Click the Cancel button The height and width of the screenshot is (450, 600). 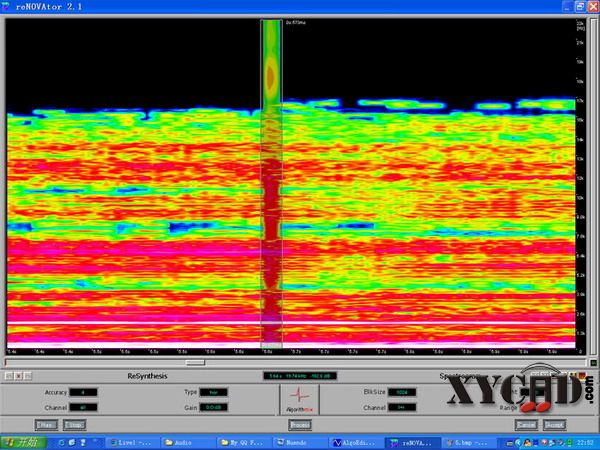click(527, 425)
